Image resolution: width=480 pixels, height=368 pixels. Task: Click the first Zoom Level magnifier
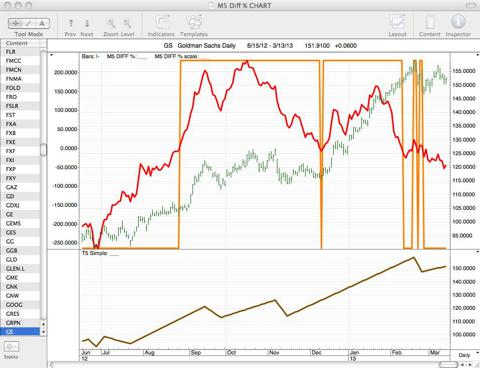[x=111, y=23]
